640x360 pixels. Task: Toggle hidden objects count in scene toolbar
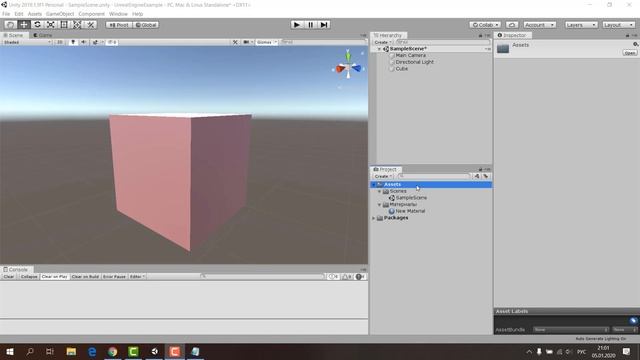[112, 42]
